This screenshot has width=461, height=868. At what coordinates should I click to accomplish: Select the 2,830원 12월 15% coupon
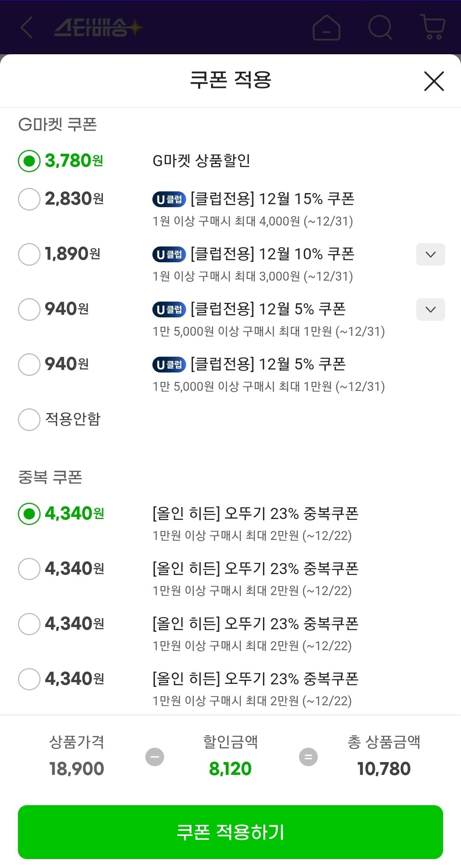(x=29, y=199)
